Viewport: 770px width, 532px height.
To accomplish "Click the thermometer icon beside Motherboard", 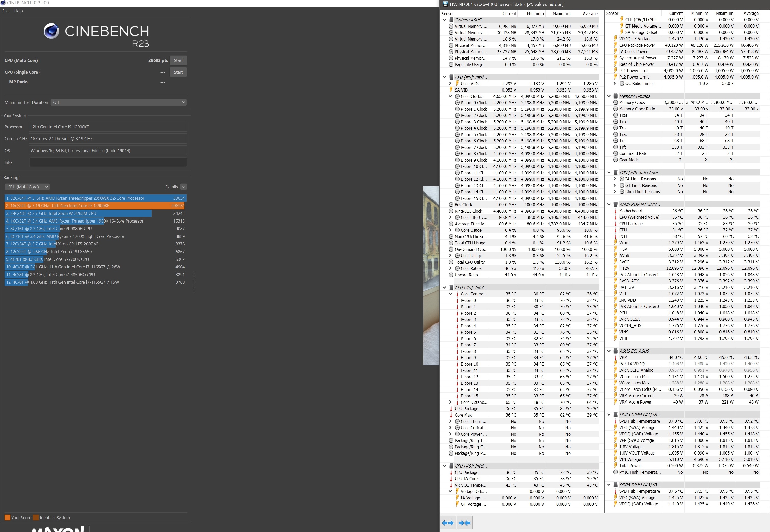I will pos(616,211).
